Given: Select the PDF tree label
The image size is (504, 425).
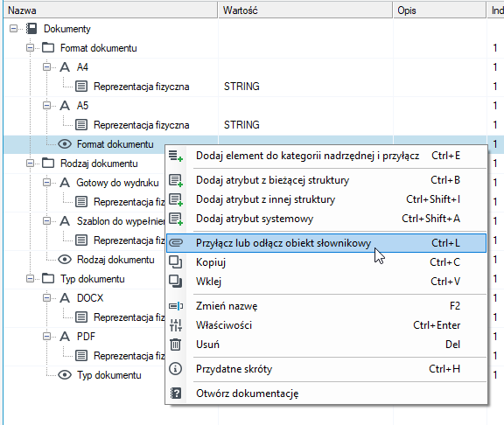Looking at the screenshot, I should pyautogui.click(x=86, y=337).
